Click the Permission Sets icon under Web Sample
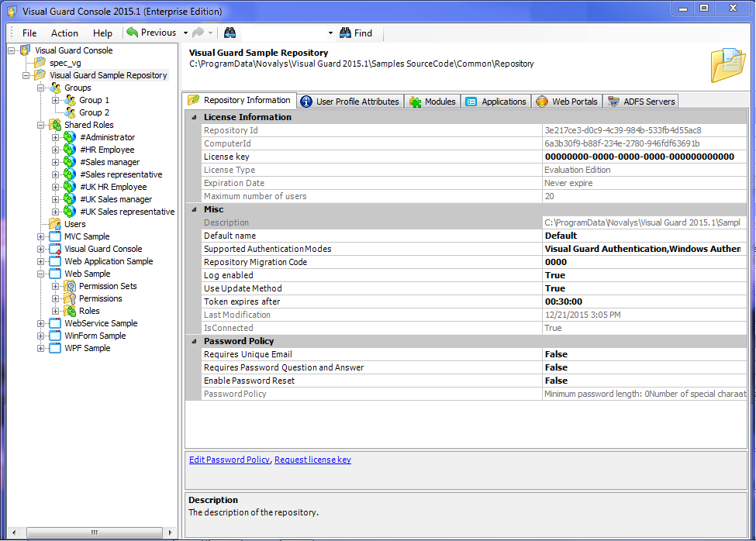This screenshot has width=756, height=541. [71, 286]
